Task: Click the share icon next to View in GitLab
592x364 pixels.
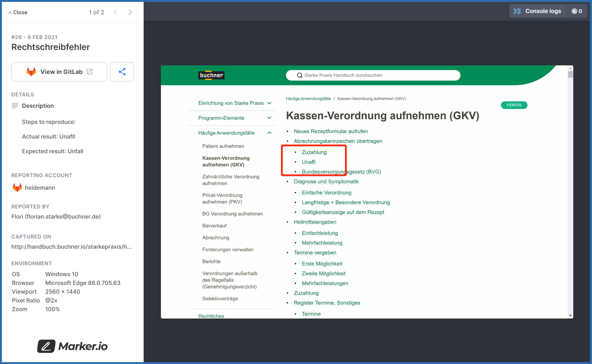Action: 122,72
